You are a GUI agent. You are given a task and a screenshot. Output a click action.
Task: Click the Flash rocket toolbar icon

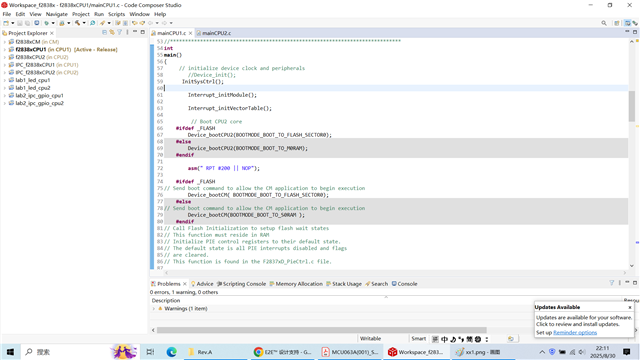tap(102, 23)
